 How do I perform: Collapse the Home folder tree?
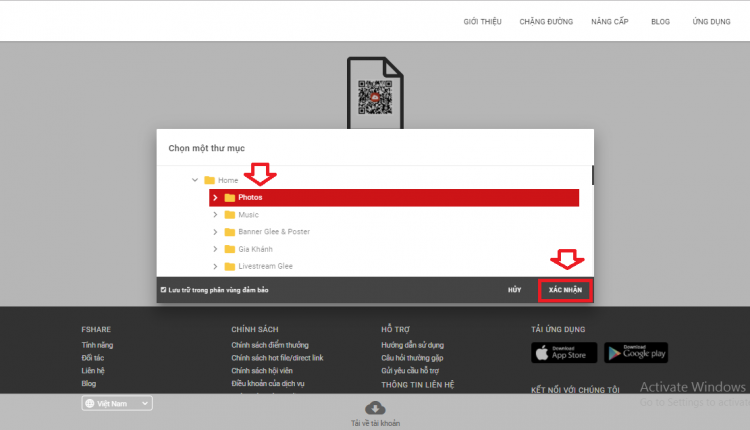pos(195,180)
